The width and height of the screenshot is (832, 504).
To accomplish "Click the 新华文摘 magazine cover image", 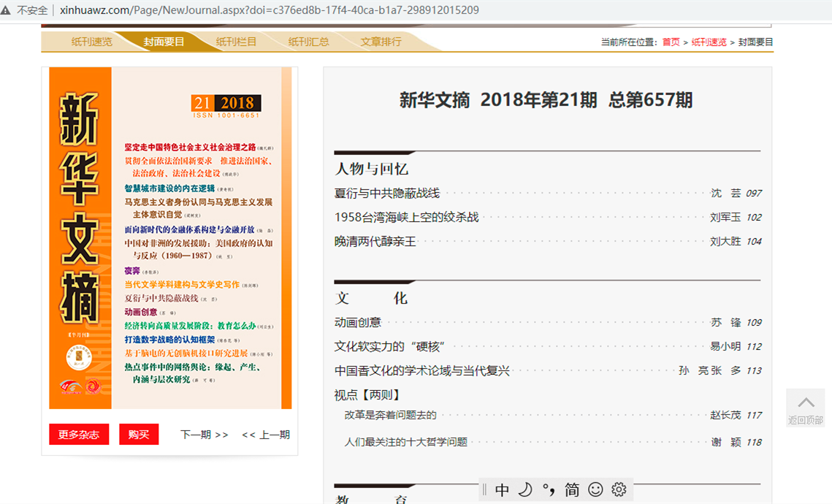I will pyautogui.click(x=170, y=237).
